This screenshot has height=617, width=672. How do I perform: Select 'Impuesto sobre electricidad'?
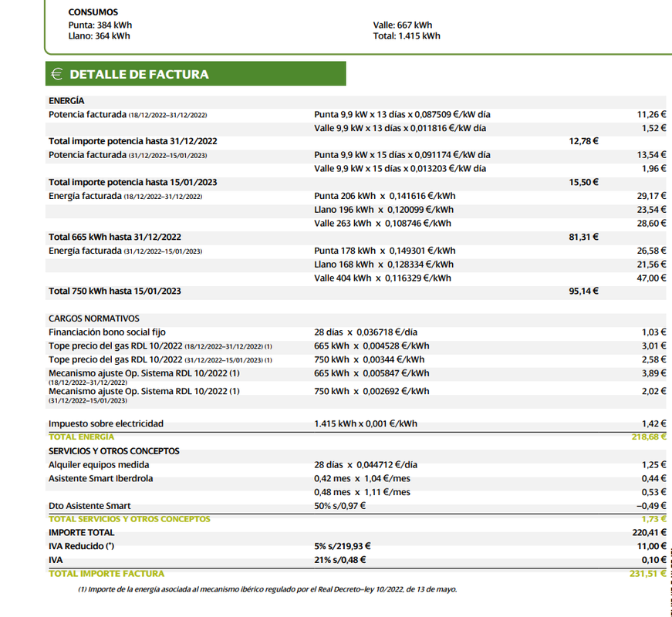click(106, 424)
